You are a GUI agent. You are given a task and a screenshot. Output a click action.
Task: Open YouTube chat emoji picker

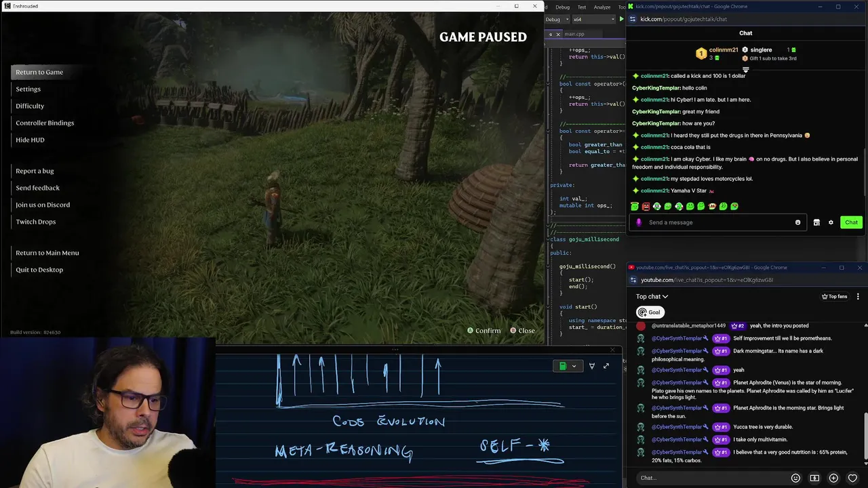[x=795, y=478]
